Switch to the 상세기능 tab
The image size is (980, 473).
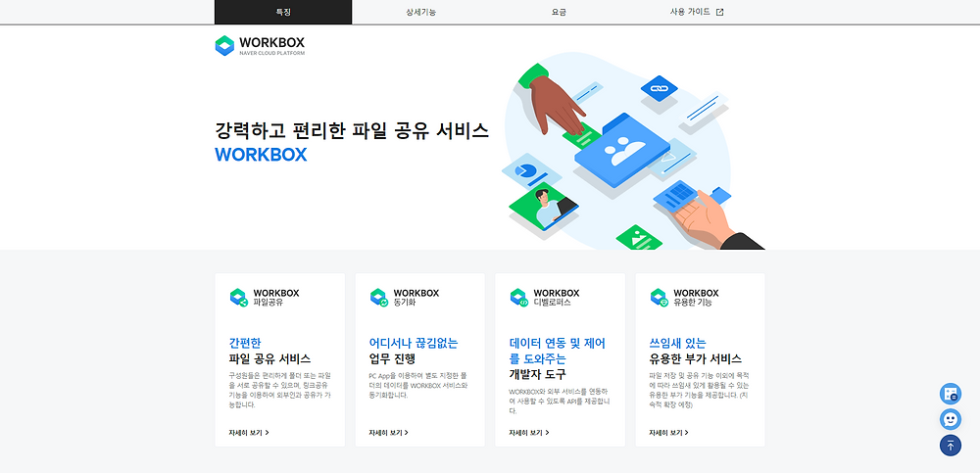[420, 12]
